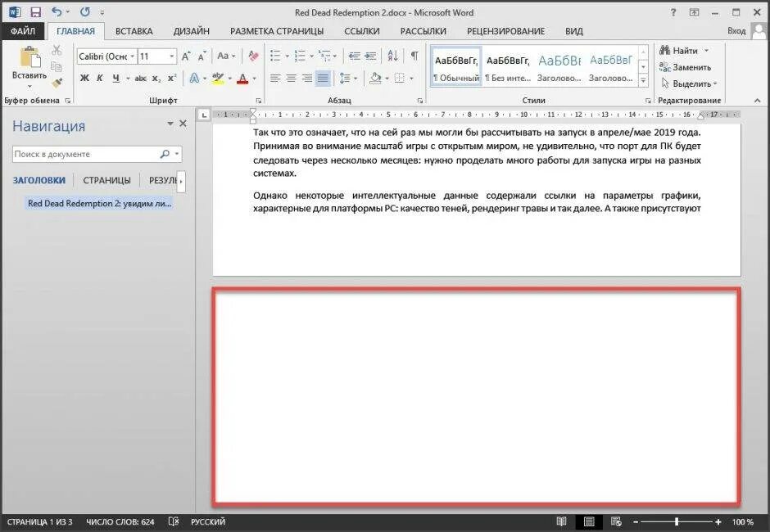Close the Навигация pane
Image resolution: width=770 pixels, height=532 pixels.
183,124
